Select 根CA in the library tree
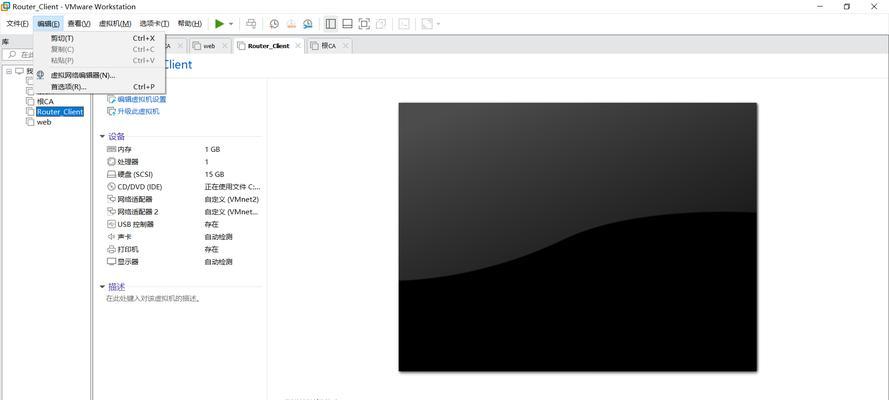This screenshot has width=889, height=400. 45,101
